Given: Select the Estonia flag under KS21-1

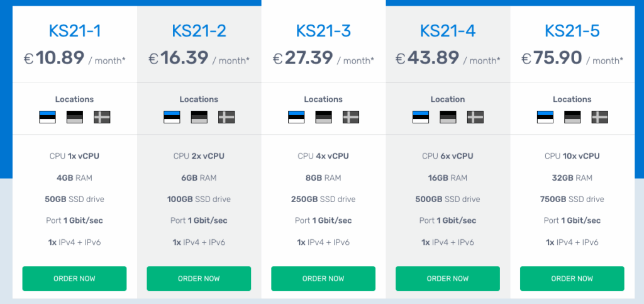Looking at the screenshot, I should click(x=47, y=117).
